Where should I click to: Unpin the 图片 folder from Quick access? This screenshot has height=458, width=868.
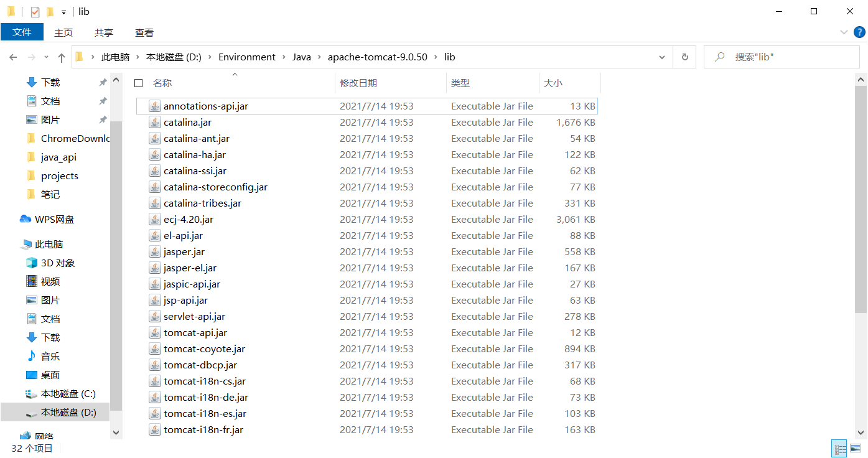103,119
